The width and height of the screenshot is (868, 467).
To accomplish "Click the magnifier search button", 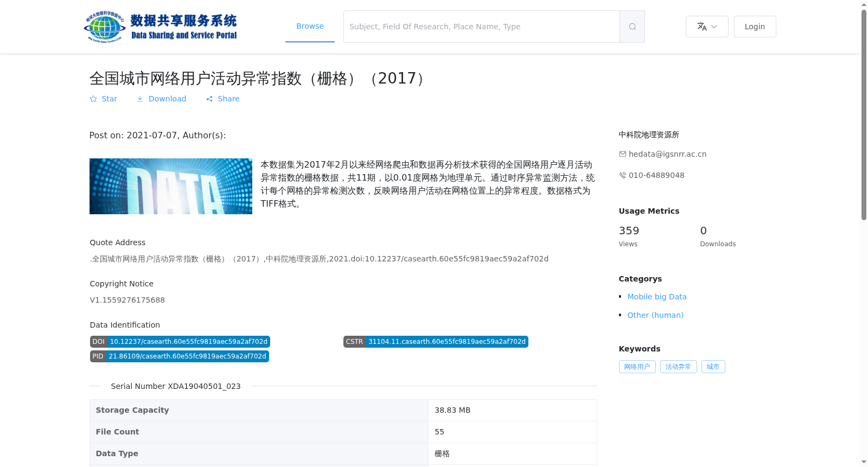I will point(632,27).
